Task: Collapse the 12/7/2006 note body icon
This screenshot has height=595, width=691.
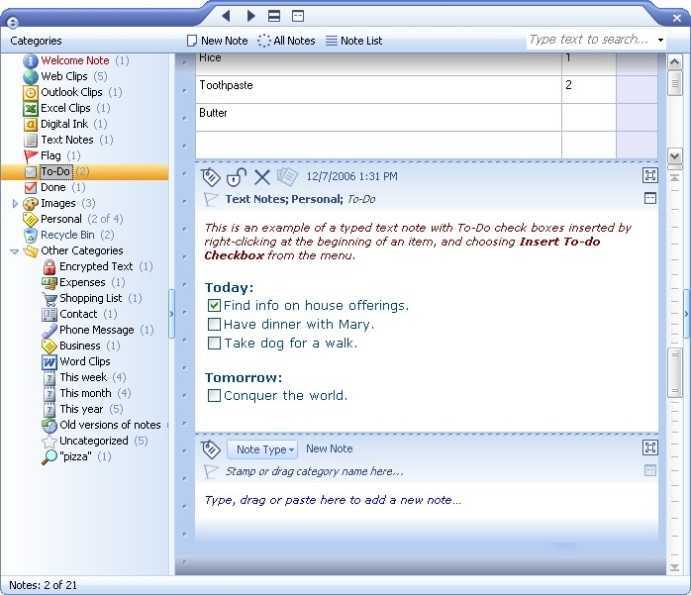Action: pyautogui.click(x=650, y=198)
